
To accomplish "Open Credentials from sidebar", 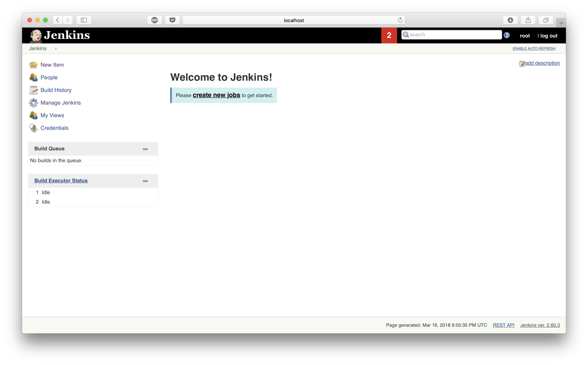I will coord(54,128).
